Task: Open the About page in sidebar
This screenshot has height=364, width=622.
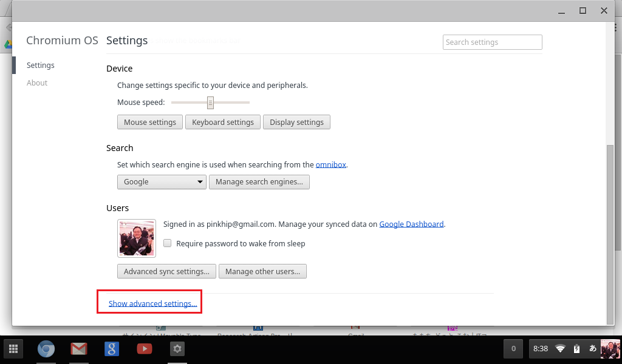Action: 37,83
